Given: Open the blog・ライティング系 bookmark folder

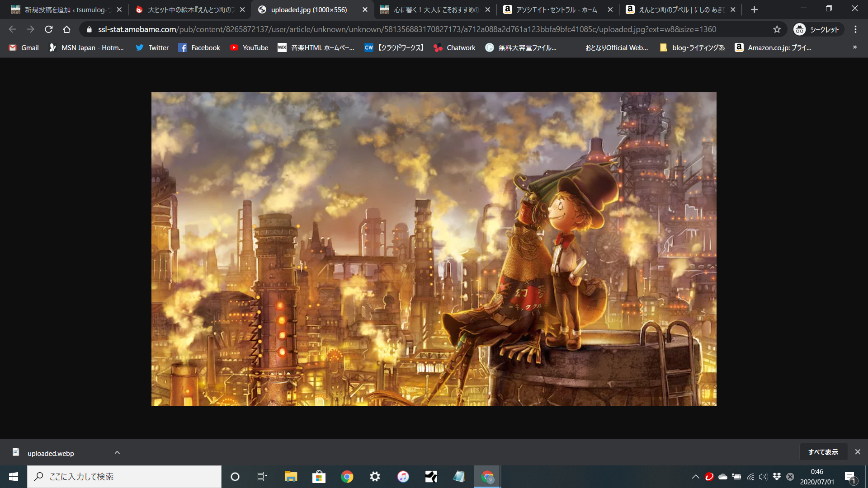Looking at the screenshot, I should tap(693, 47).
